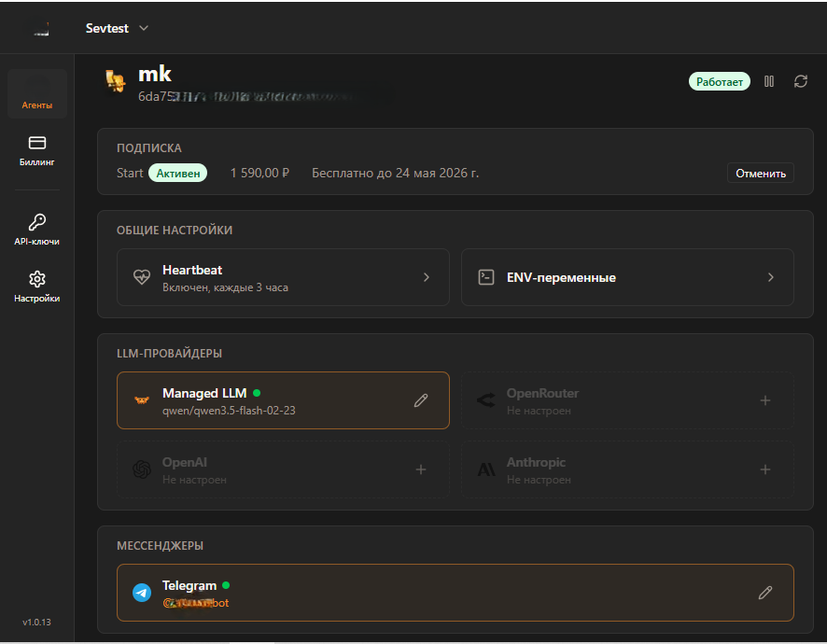The image size is (827, 644).
Task: Click the ПОДПИСКА section heading
Action: (x=149, y=148)
